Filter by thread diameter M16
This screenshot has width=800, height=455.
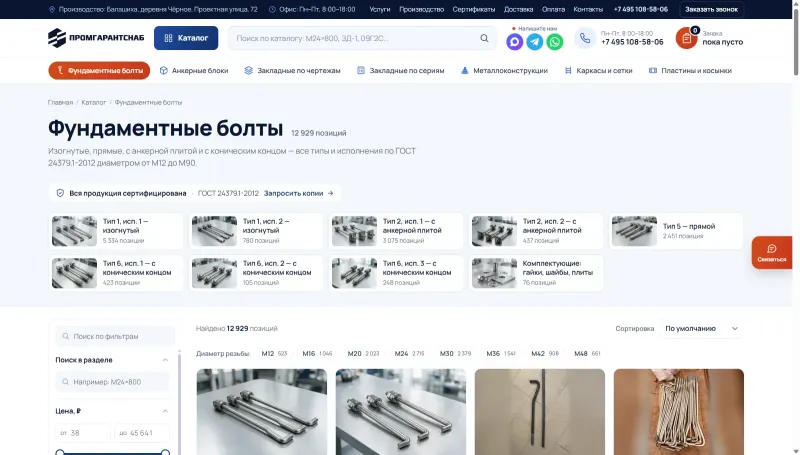(317, 353)
